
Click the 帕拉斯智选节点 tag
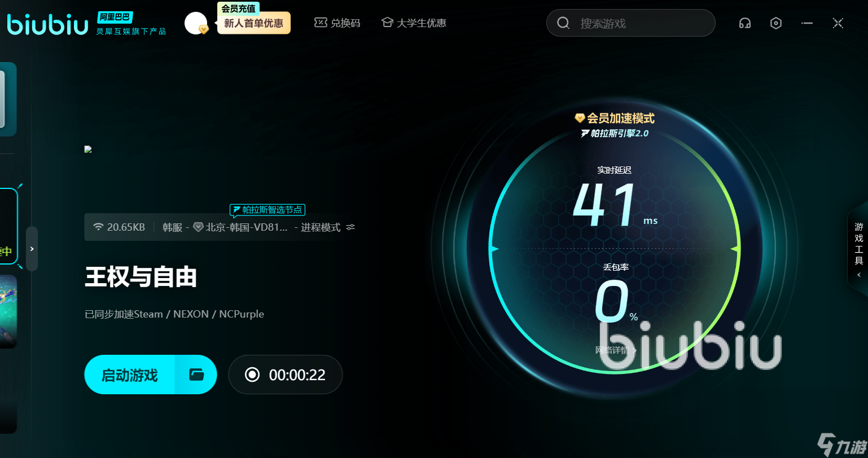(x=267, y=210)
